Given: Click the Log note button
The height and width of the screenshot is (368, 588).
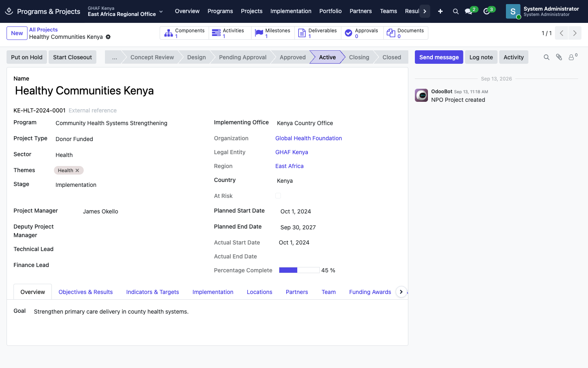Looking at the screenshot, I should pyautogui.click(x=481, y=57).
